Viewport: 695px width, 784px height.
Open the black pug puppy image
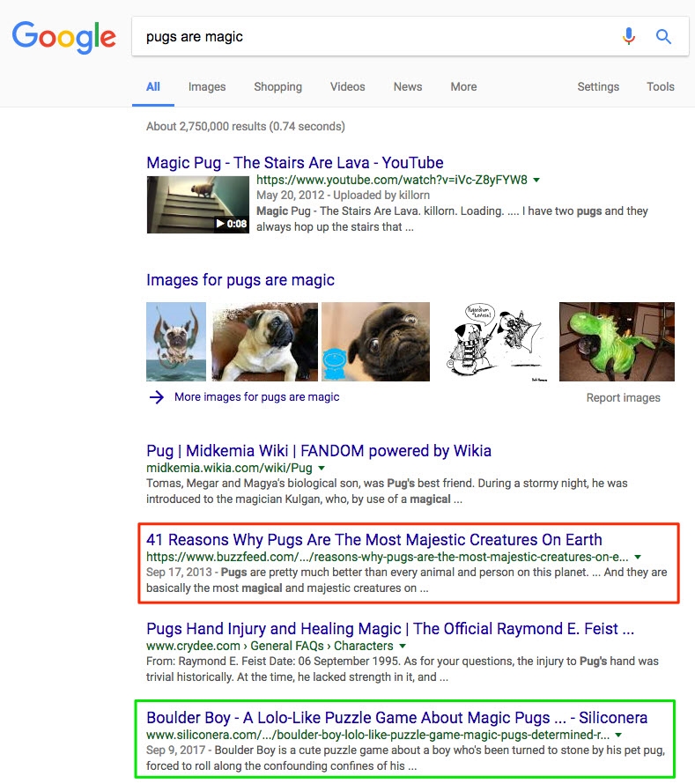375,342
